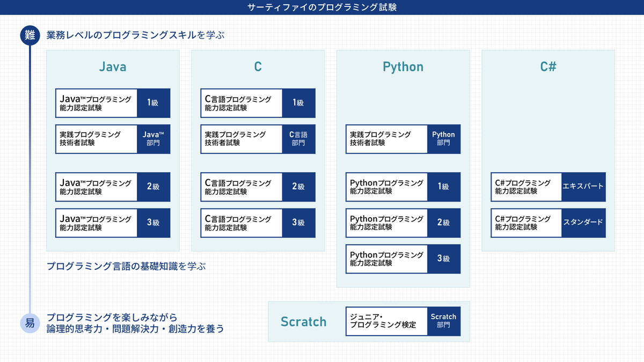Viewport: 644px width, 362px height.
Task: Click the text プログラミングを楽しみながら 論理的思考力…を養う
Action: (x=135, y=323)
